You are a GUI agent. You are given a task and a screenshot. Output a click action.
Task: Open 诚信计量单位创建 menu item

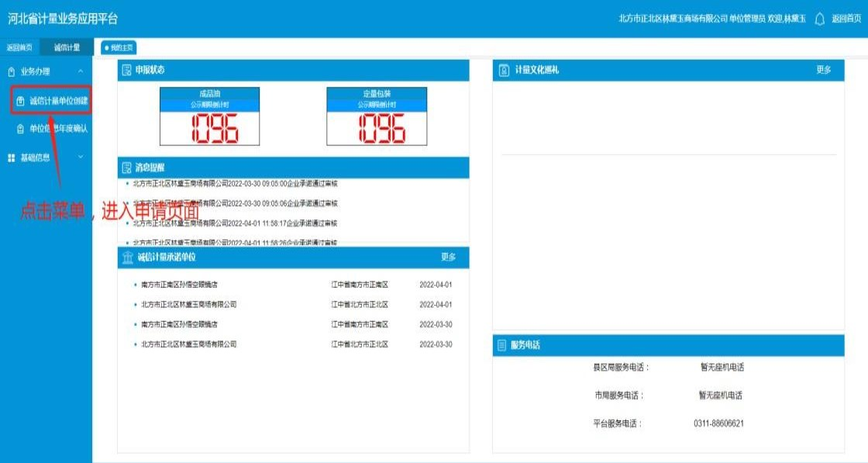click(58, 101)
